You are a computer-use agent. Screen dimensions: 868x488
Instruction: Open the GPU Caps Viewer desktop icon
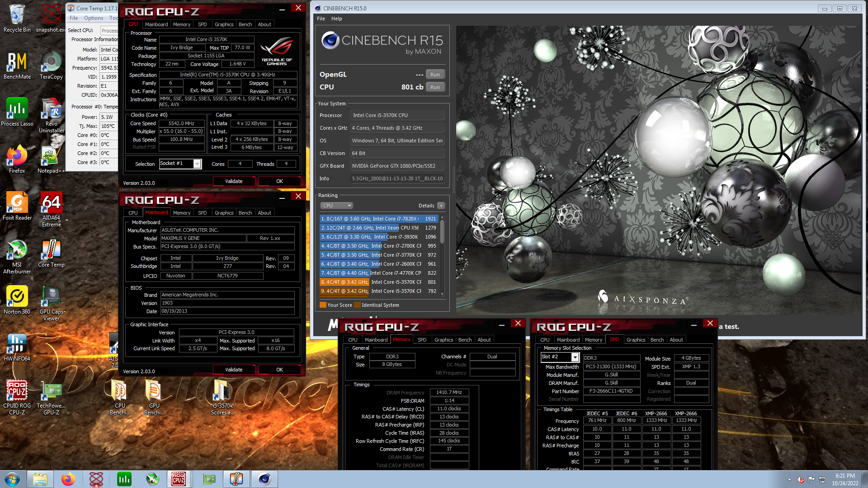pos(51,303)
